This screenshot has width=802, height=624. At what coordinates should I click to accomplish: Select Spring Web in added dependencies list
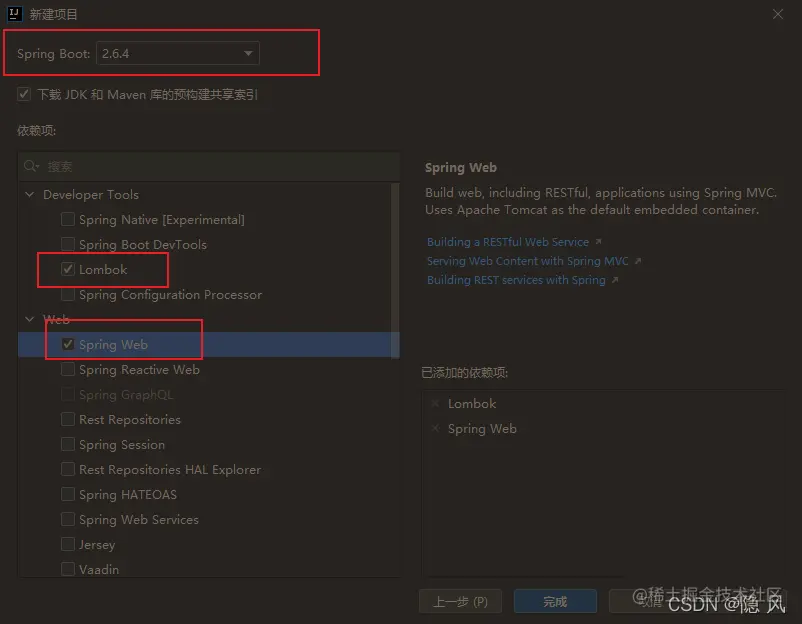click(482, 429)
